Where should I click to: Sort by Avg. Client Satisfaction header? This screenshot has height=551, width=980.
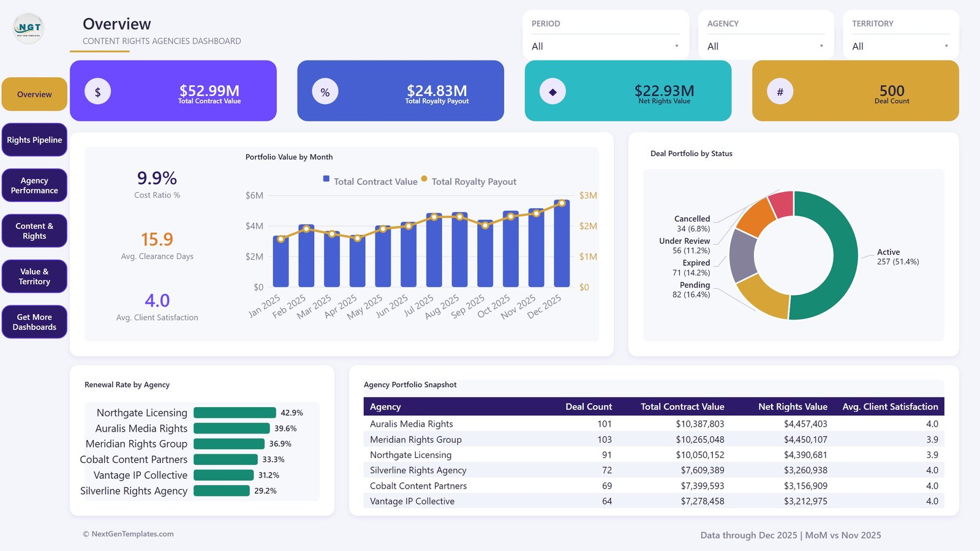890,407
